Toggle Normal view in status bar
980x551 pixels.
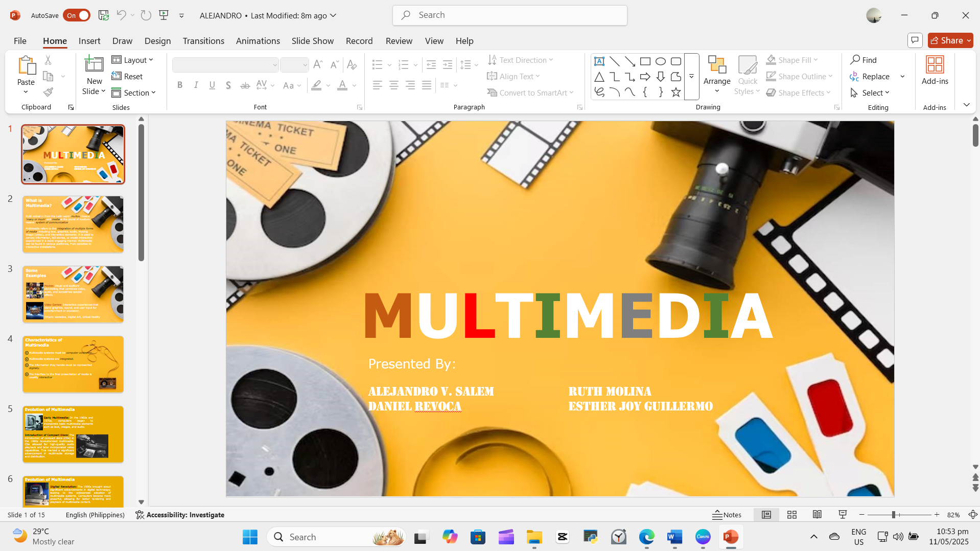coord(766,515)
